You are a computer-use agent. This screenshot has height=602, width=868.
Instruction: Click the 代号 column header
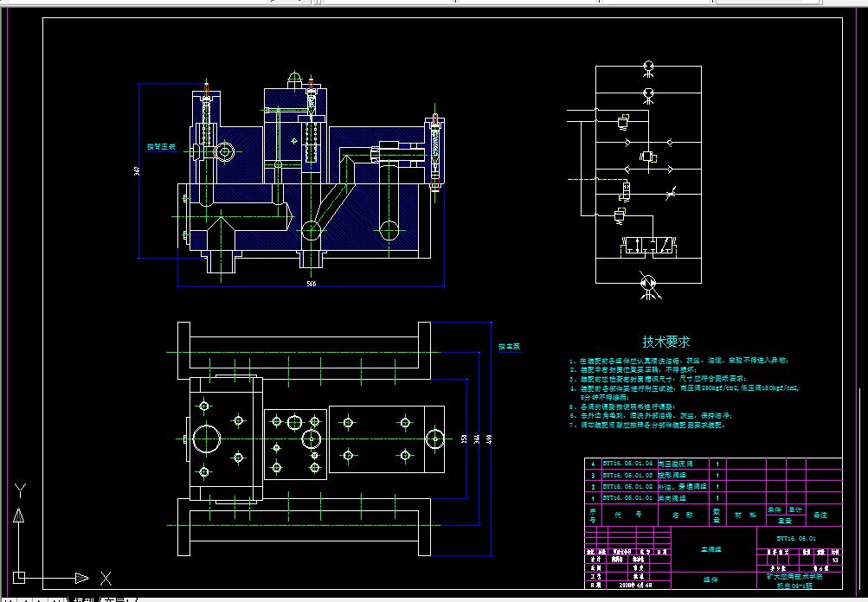tap(628, 515)
